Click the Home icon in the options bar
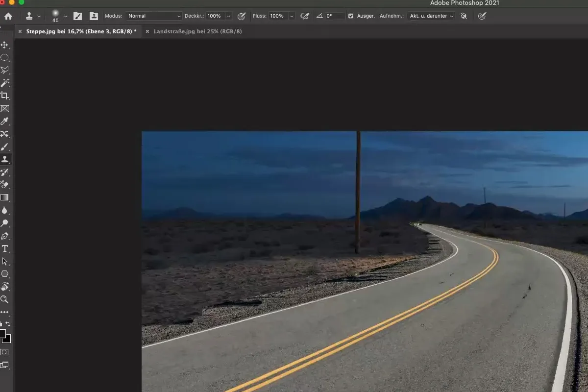This screenshot has width=588, height=392. pyautogui.click(x=9, y=16)
